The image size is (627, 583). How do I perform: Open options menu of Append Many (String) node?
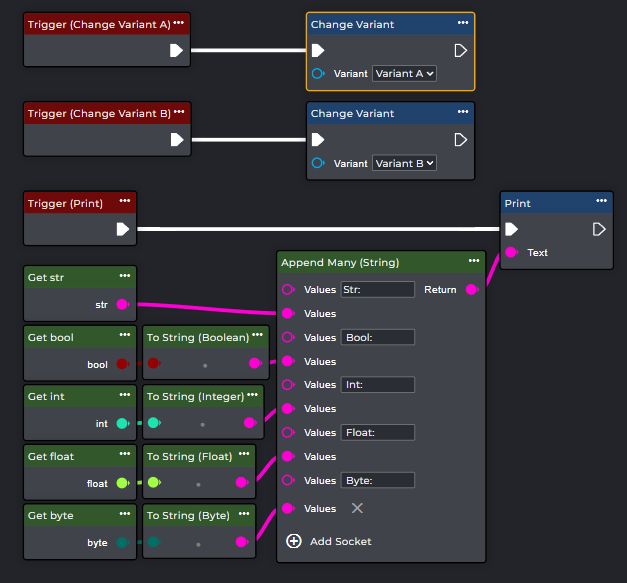point(473,261)
